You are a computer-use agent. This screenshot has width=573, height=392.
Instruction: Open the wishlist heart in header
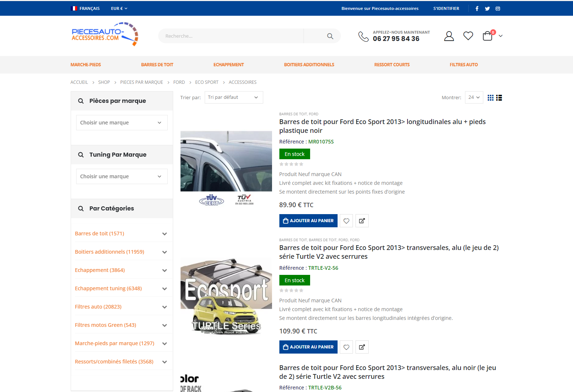coord(468,36)
